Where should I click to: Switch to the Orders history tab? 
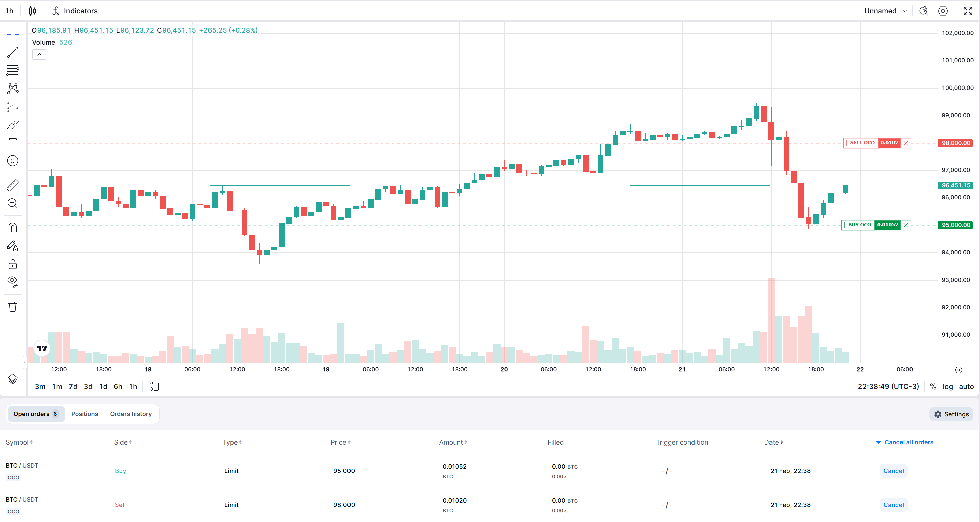(131, 414)
